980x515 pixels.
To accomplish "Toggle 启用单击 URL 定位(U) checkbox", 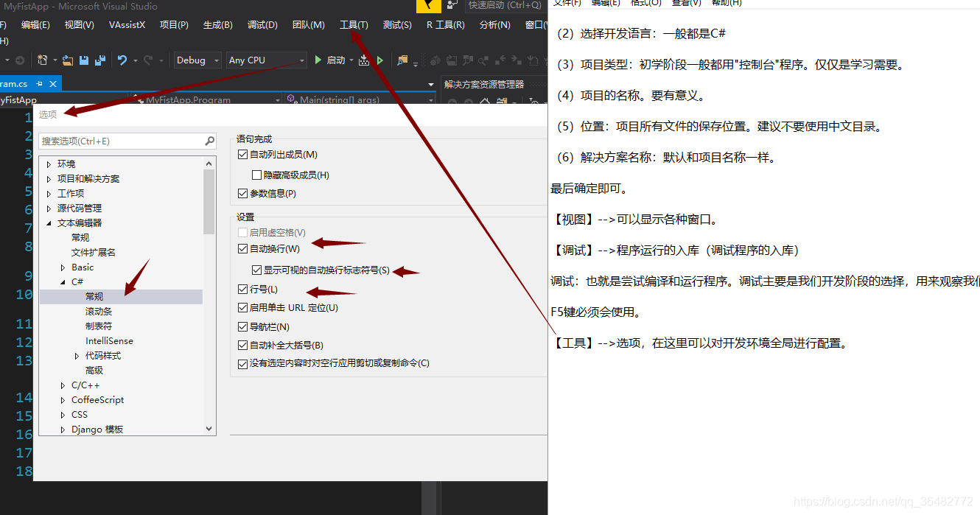I will 243,308.
